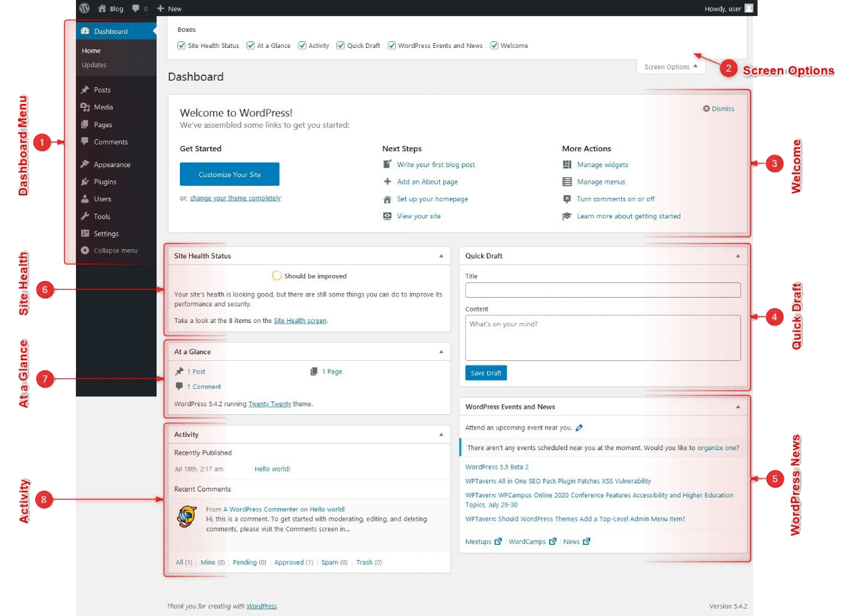Click the Write your first blog post icon

pyautogui.click(x=387, y=164)
